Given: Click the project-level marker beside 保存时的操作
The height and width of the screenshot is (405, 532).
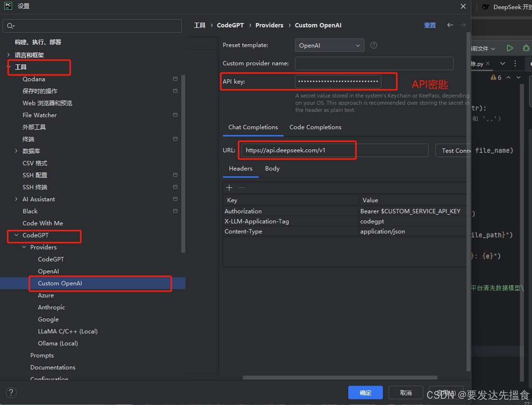Looking at the screenshot, I should click(x=175, y=91).
